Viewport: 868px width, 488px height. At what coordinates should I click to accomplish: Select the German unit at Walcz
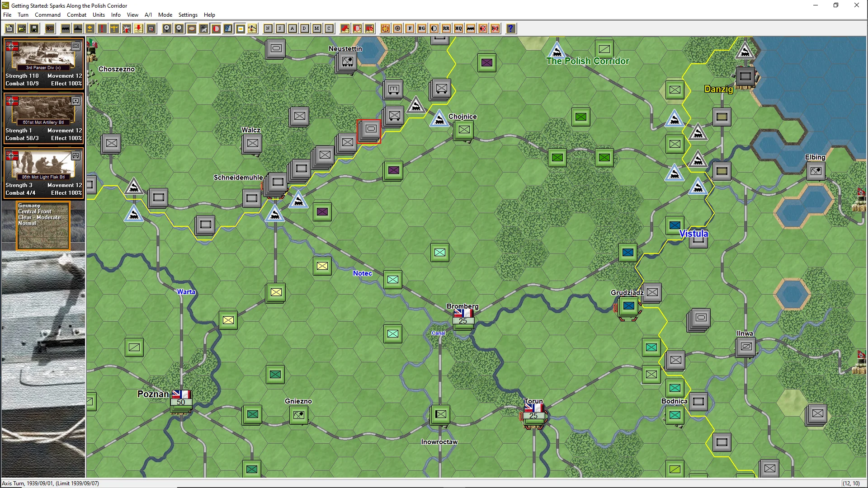coord(252,144)
